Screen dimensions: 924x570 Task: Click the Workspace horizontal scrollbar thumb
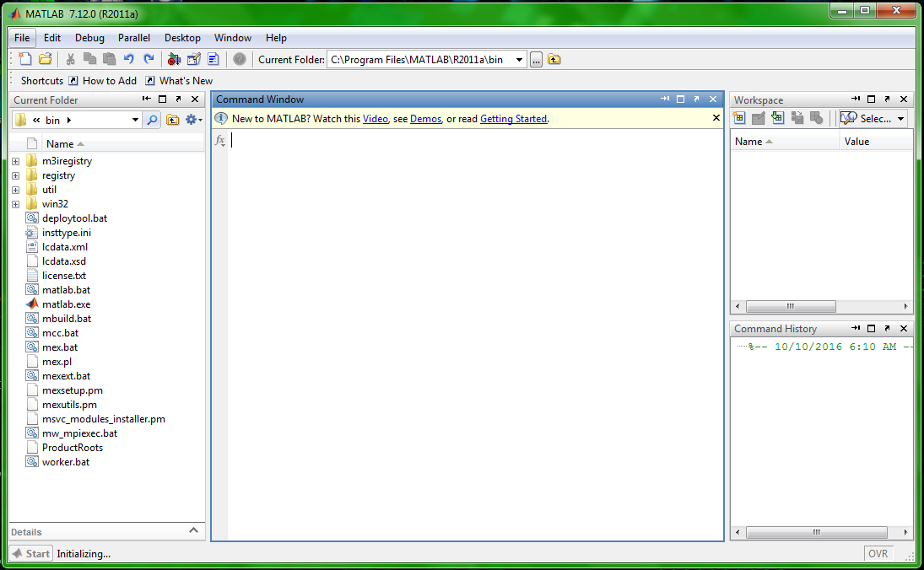click(790, 306)
